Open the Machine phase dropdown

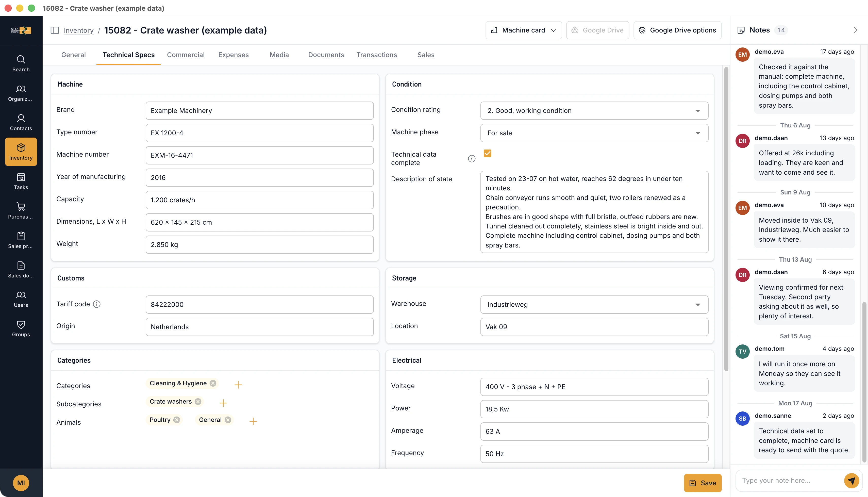(594, 133)
